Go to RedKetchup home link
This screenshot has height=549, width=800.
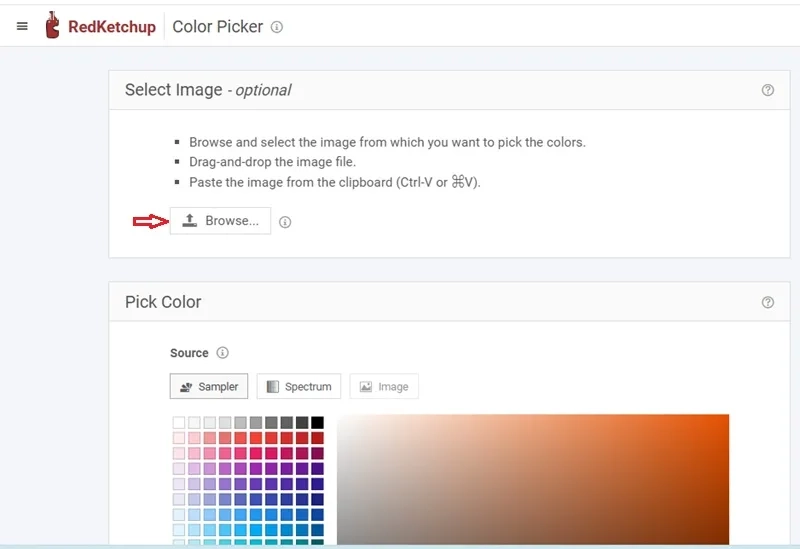(x=111, y=27)
